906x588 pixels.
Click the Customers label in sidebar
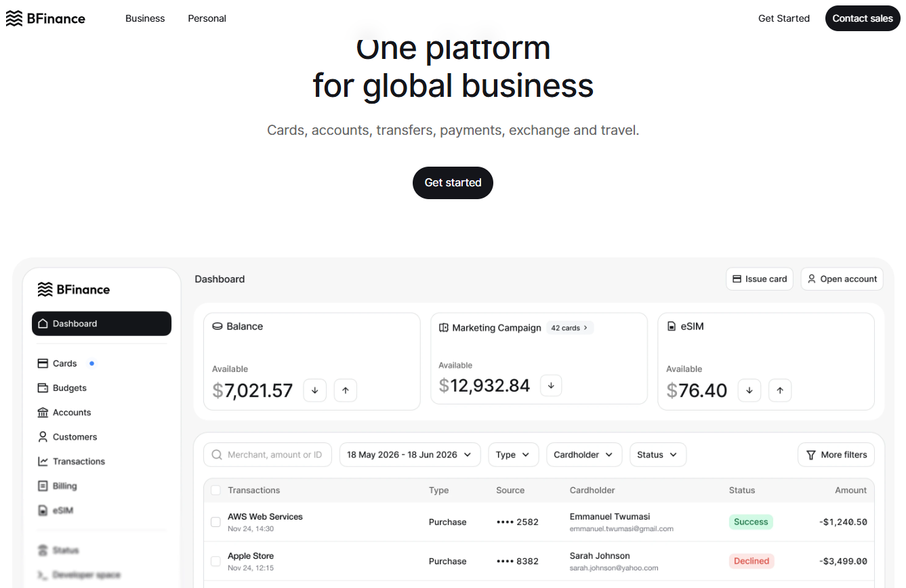(x=75, y=436)
